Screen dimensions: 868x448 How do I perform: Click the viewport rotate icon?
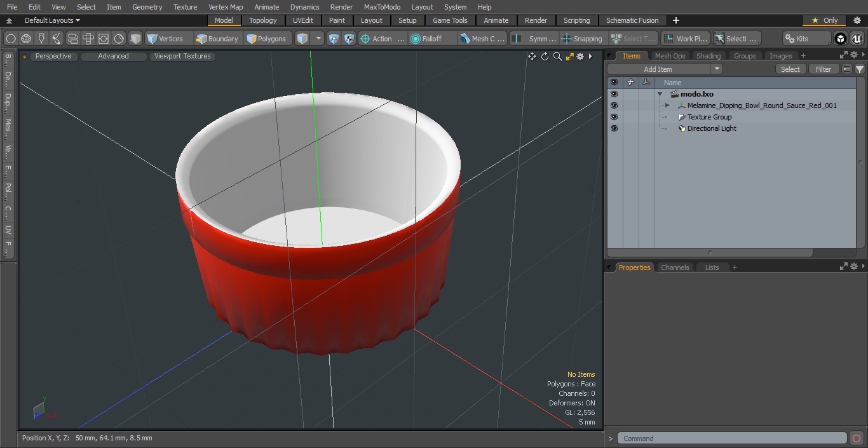pyautogui.click(x=545, y=57)
